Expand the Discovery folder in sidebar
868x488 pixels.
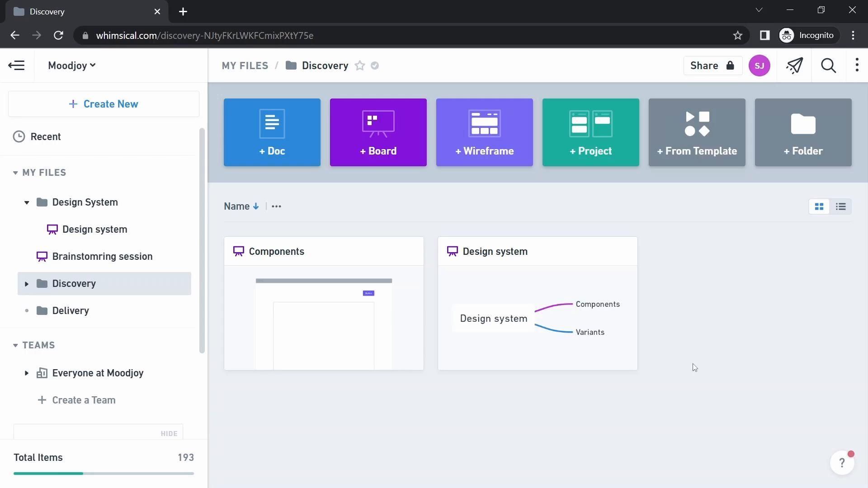click(x=27, y=284)
